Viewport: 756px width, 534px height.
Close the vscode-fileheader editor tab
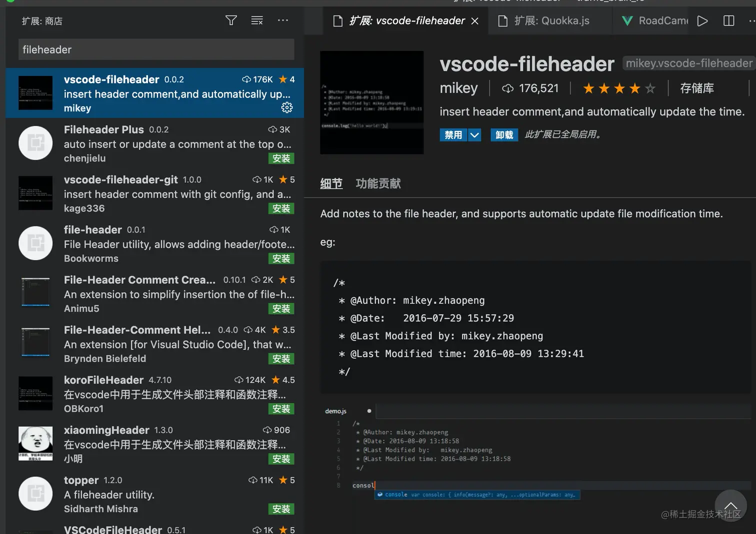475,21
